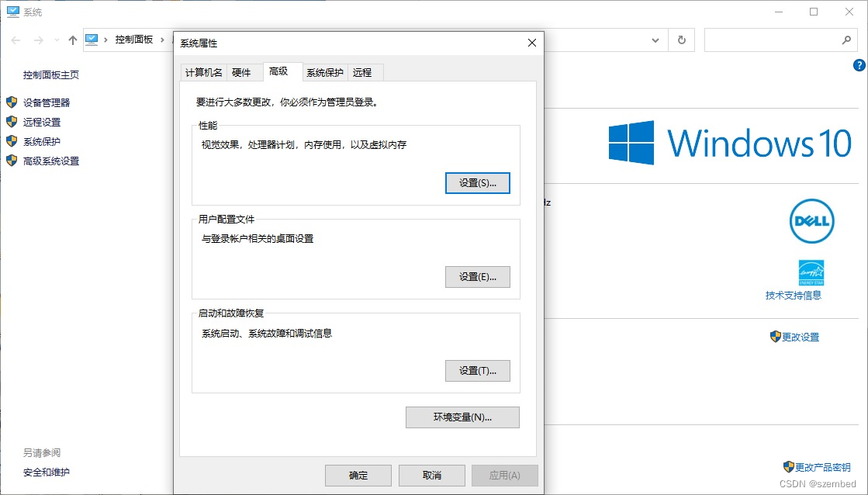Click System window title bar icon
Viewport: 868px width, 495px height.
(12, 12)
